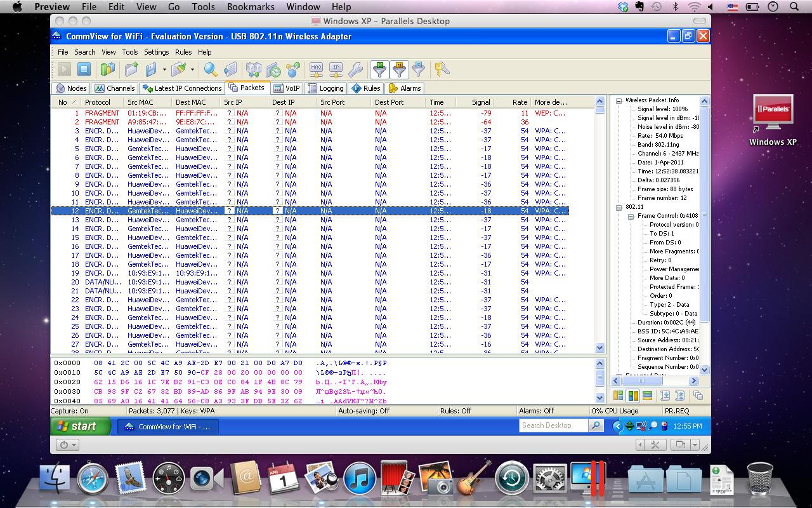Click the node reassociation icon
This screenshot has width=812, height=508.
(x=293, y=69)
